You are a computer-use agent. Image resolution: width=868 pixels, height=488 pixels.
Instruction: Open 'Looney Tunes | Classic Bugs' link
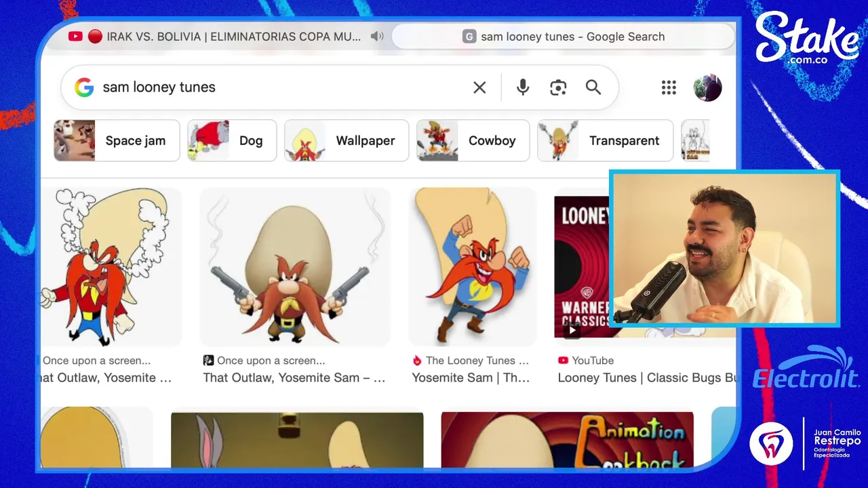pos(646,378)
